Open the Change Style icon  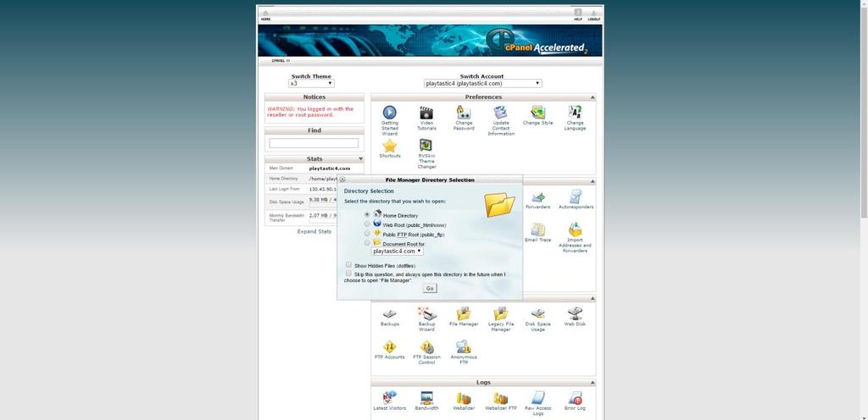(538, 113)
